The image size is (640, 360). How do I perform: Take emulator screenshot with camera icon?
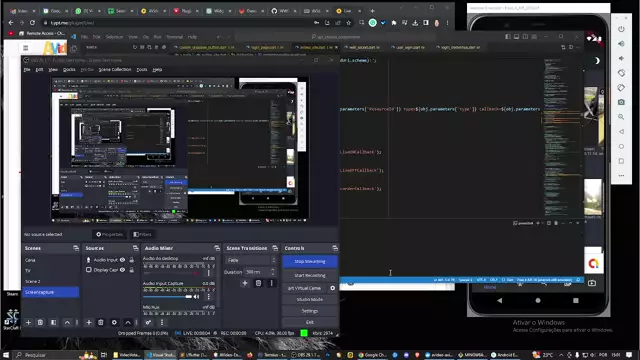point(621,102)
